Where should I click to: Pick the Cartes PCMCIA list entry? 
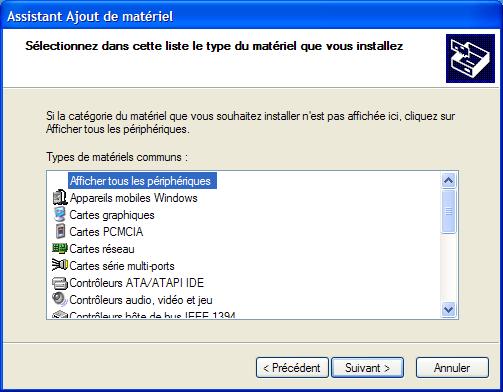point(106,232)
